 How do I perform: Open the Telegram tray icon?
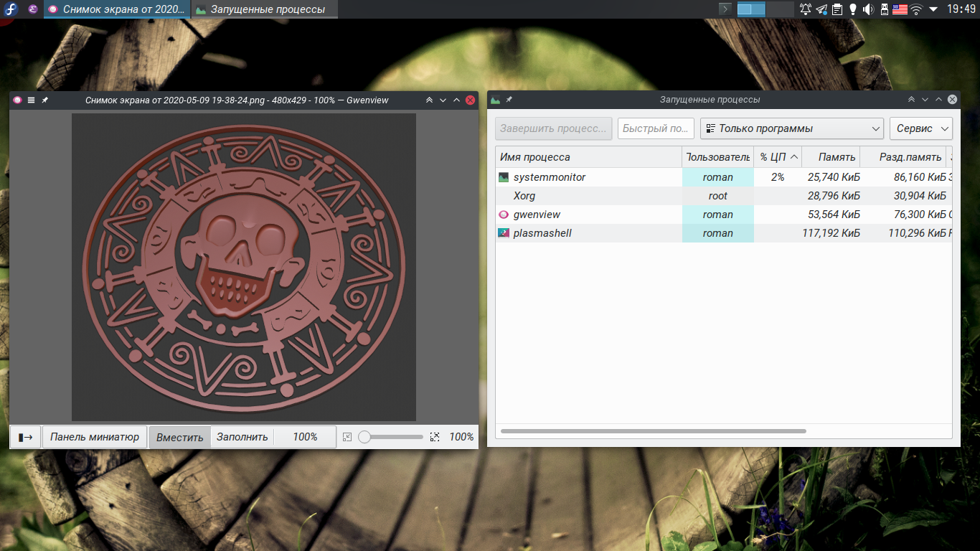coord(821,9)
